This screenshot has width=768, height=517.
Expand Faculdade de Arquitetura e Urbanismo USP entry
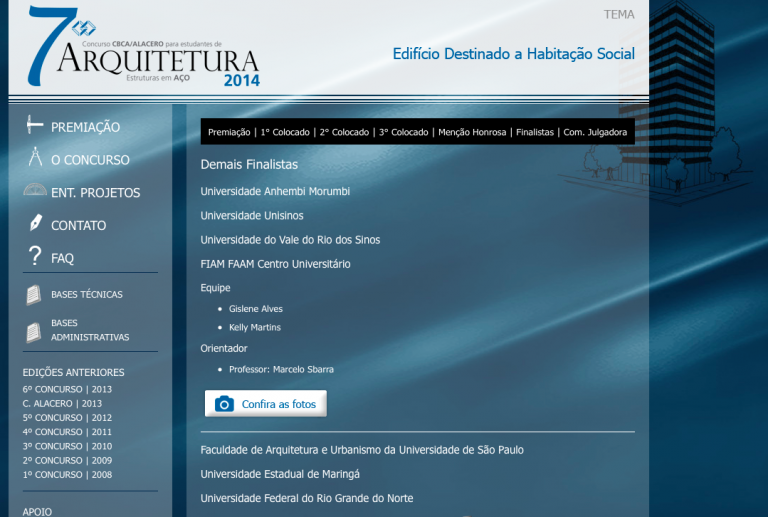[362, 450]
